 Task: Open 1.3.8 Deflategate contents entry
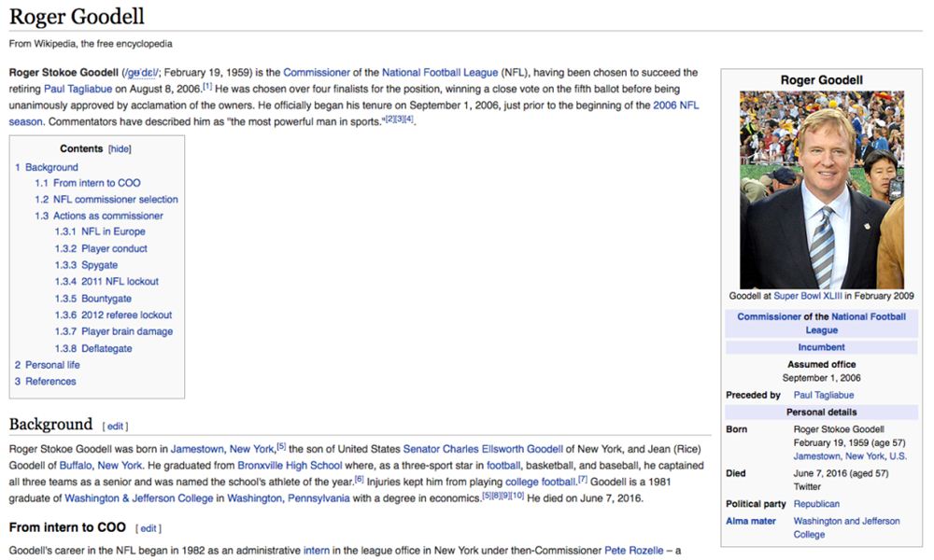[x=93, y=348]
